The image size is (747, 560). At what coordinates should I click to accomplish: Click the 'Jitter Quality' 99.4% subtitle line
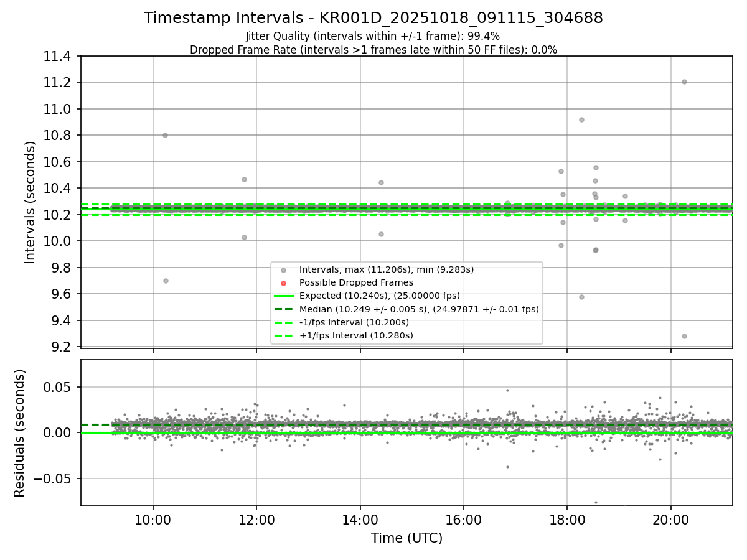[x=373, y=36]
